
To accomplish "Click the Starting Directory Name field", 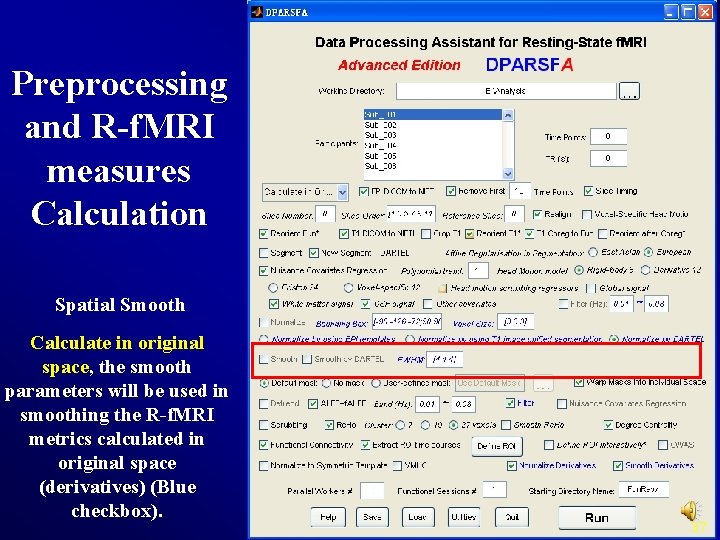I will (644, 489).
